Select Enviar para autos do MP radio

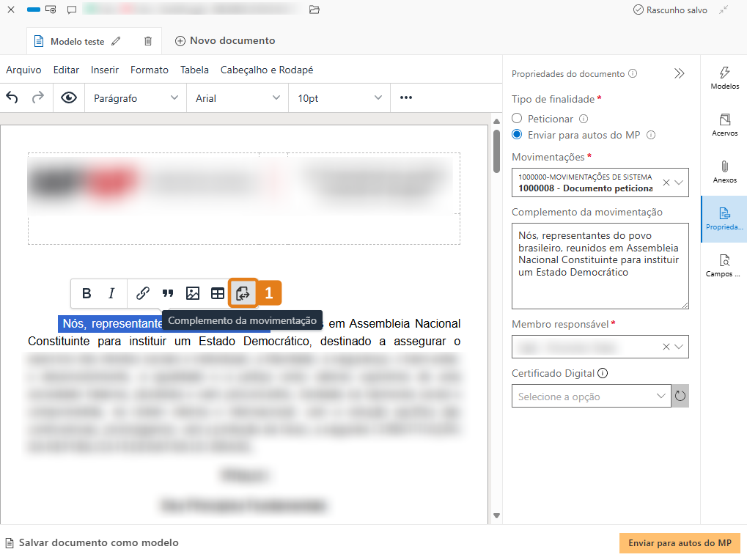coord(517,135)
